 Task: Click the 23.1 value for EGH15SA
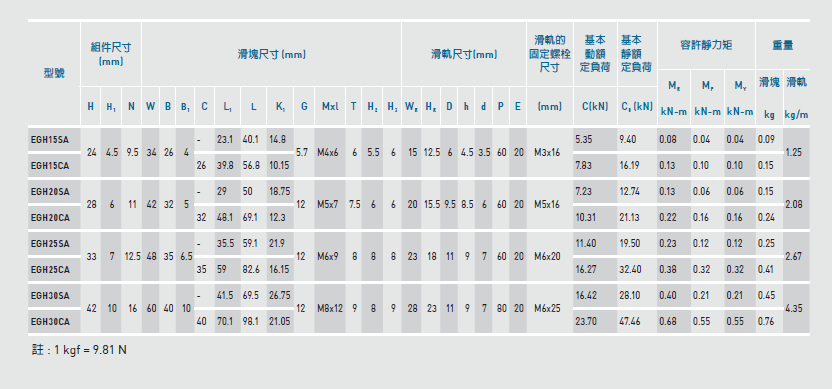tap(225, 140)
